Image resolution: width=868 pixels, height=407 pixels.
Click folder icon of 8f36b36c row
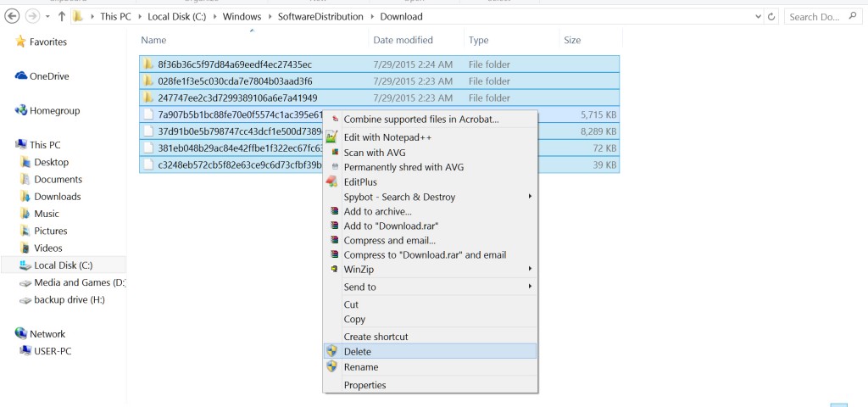coord(147,64)
